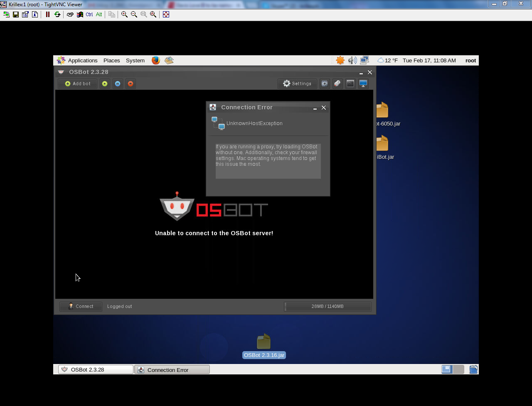The image size is (532, 406).
Task: Open the System menu
Action: 135,60
